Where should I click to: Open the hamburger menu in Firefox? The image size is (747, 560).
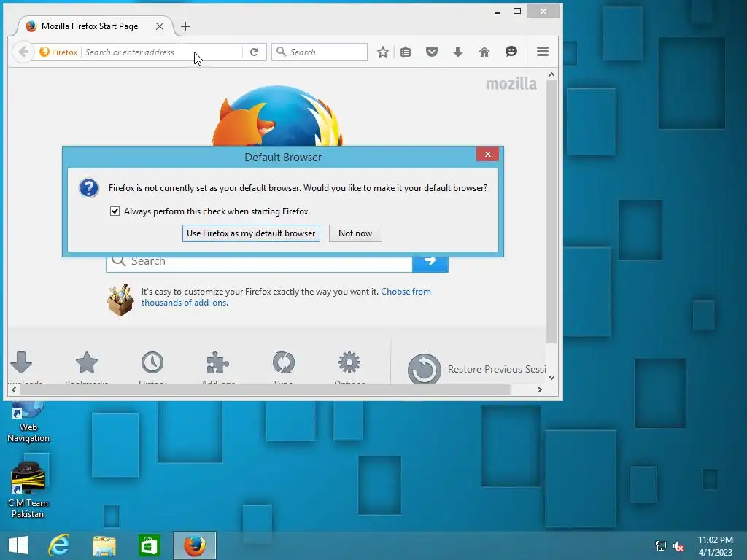[x=543, y=52]
